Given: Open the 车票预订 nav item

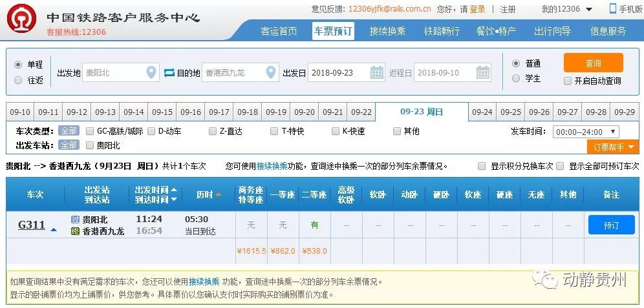Looking at the screenshot, I should [x=333, y=31].
